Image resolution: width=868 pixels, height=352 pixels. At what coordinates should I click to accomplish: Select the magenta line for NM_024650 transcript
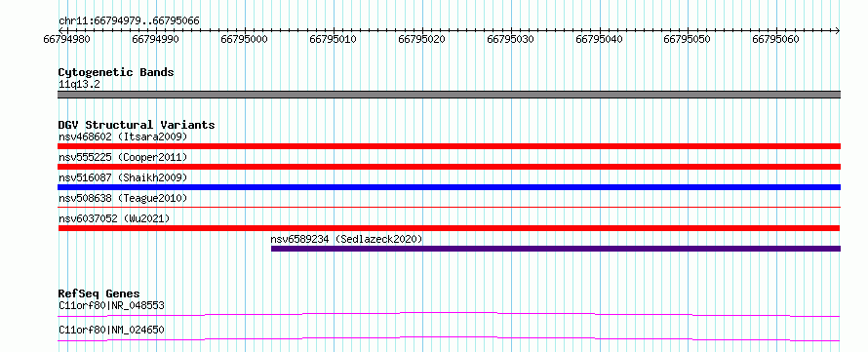pos(449,338)
